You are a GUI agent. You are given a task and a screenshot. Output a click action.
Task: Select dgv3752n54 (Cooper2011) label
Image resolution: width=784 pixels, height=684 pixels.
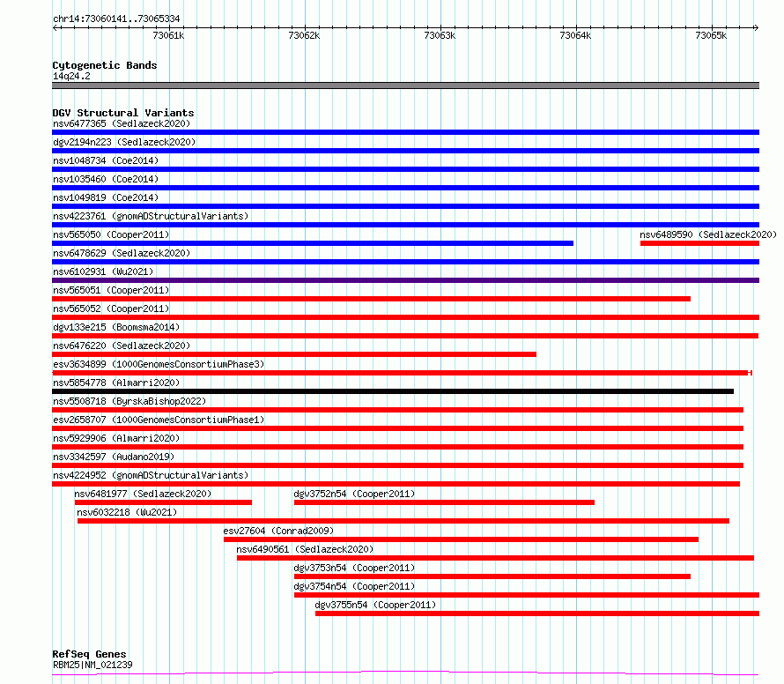[354, 494]
